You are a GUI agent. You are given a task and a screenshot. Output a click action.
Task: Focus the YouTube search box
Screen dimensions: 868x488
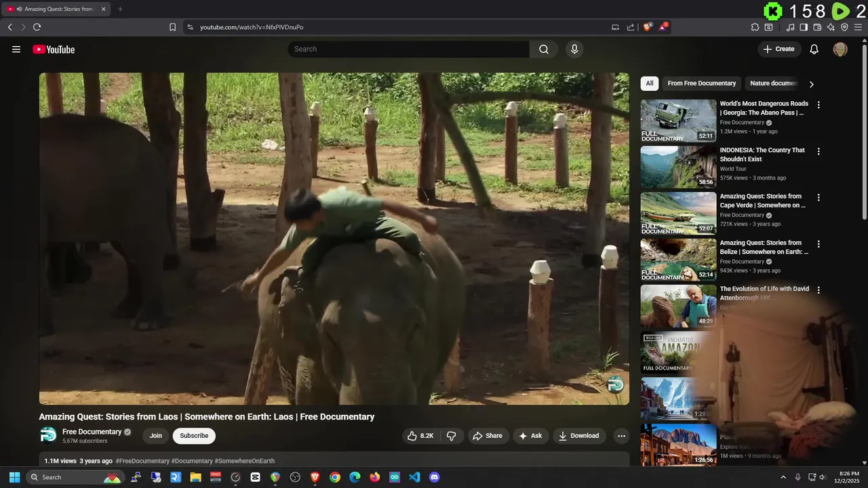408,49
